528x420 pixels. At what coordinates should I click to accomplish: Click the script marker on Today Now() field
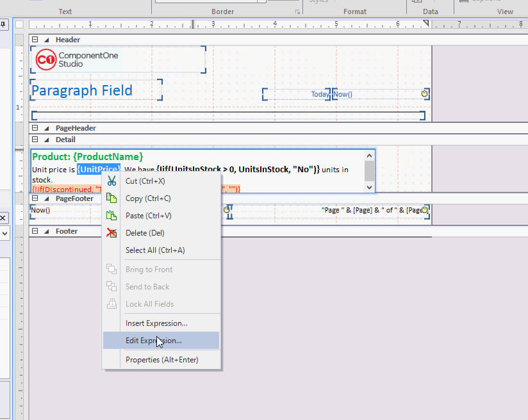(424, 94)
